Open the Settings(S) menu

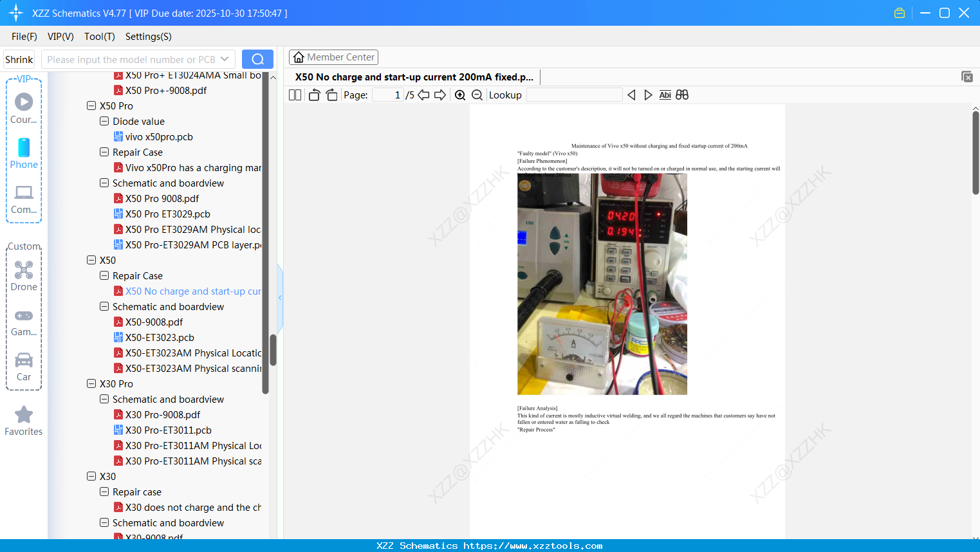coord(149,37)
